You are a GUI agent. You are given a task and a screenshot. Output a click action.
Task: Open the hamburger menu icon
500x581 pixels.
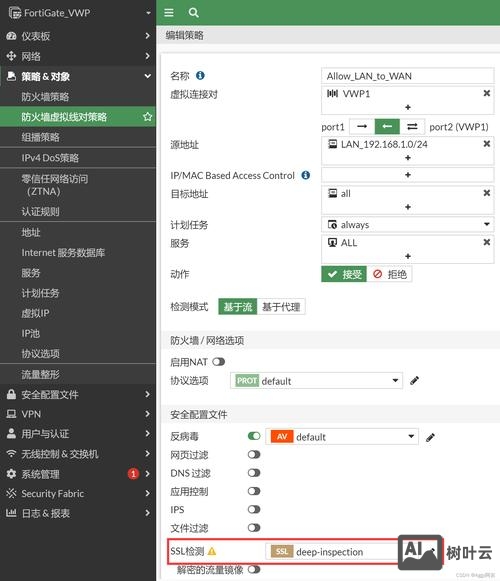click(169, 13)
